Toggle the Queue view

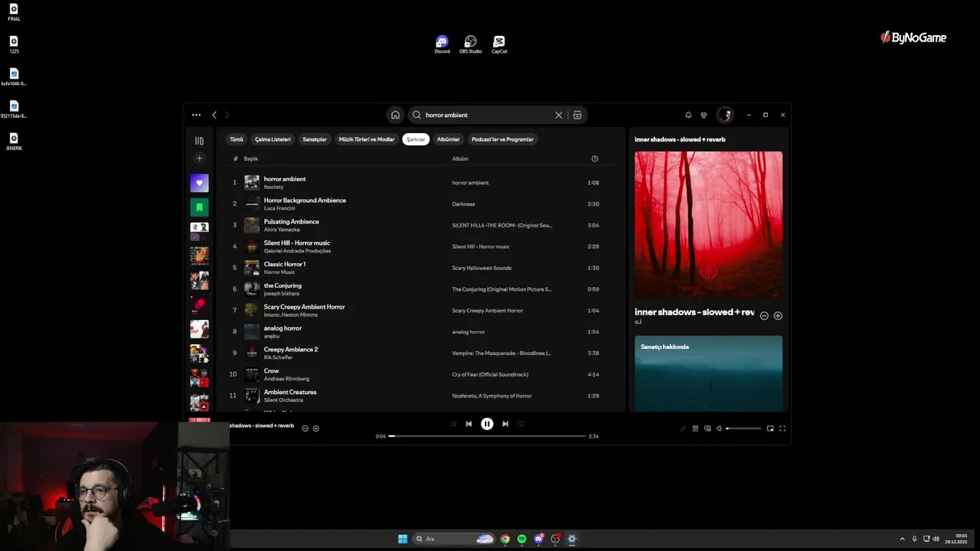click(x=695, y=429)
